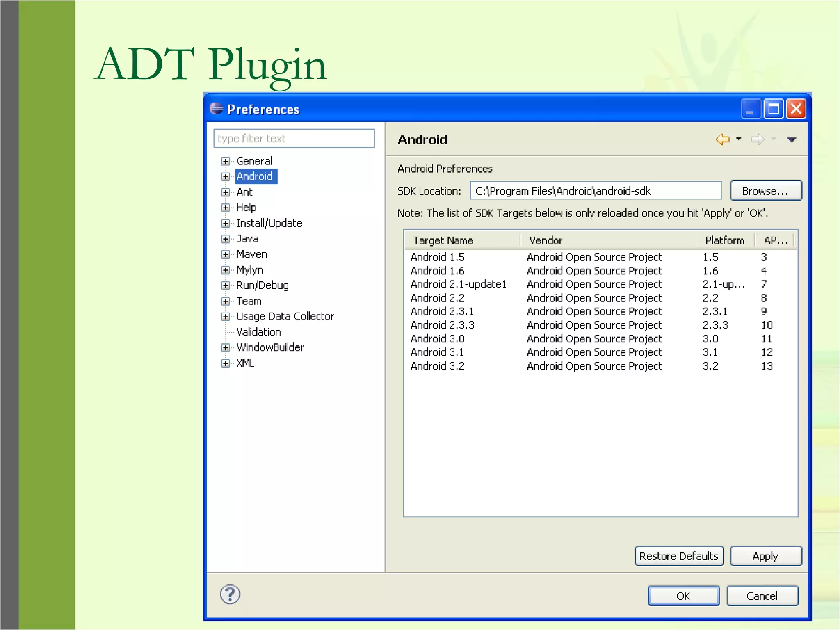Select WindowBuilder preferences category

[x=270, y=347]
